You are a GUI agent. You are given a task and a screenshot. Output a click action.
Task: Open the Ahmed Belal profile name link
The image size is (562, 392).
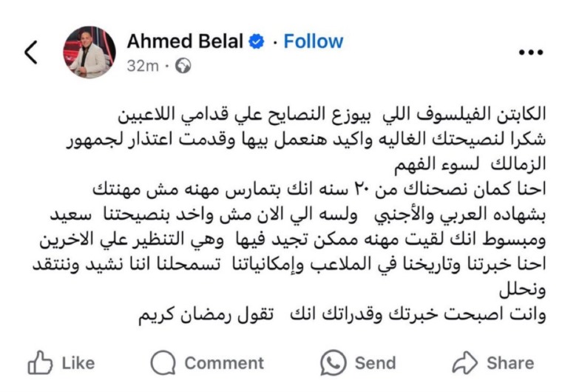click(x=185, y=41)
